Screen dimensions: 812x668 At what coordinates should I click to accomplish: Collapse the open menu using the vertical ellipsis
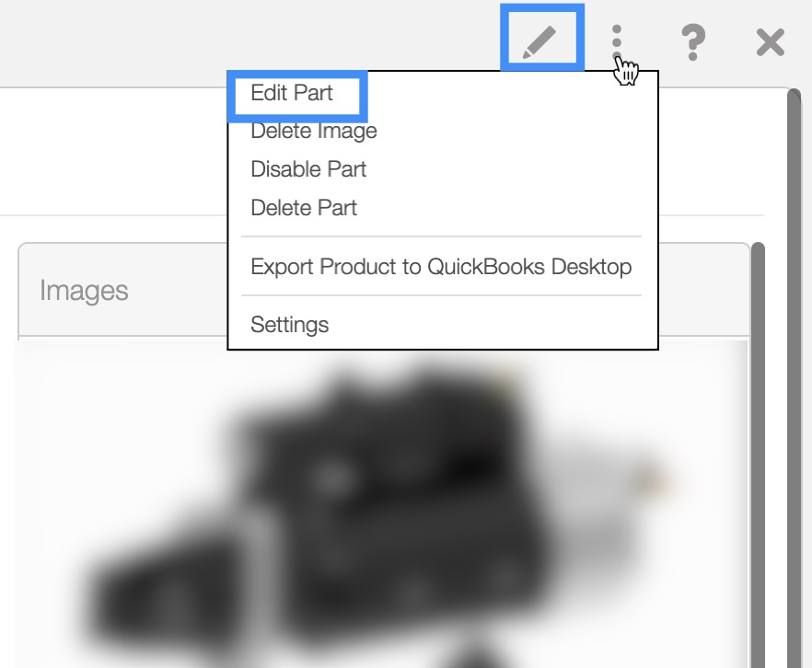[x=618, y=43]
